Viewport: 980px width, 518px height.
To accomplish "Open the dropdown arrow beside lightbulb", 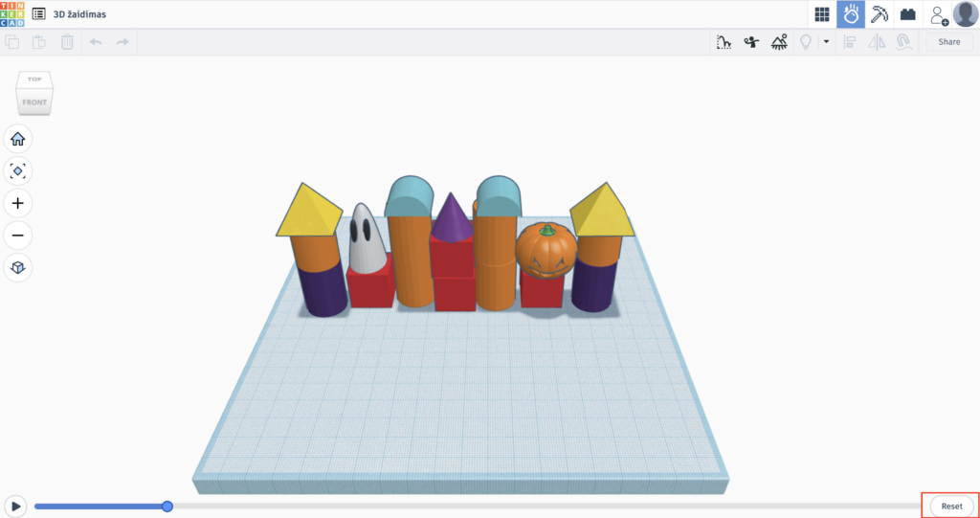I will 826,42.
